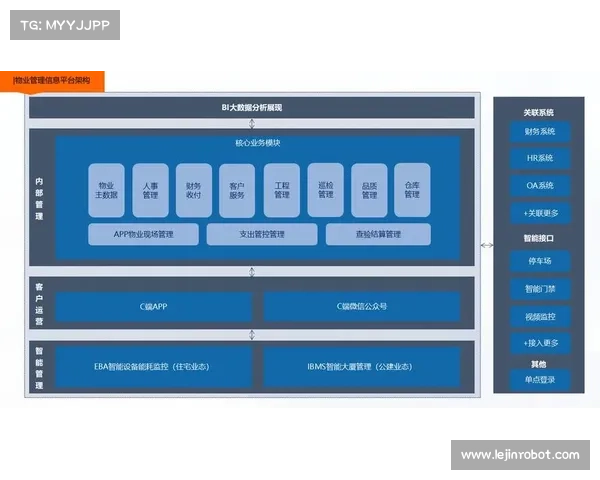
Task: Expand +关联更多 in 关联系统
Action: coord(540,213)
